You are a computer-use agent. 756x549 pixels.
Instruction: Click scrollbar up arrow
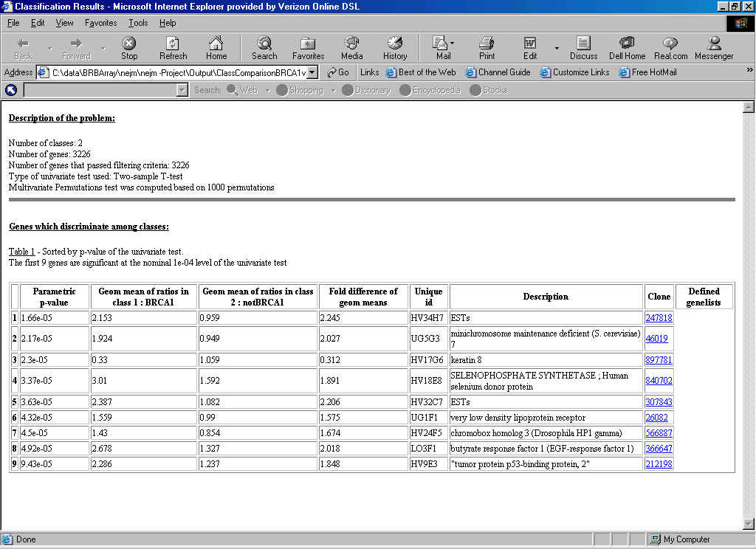click(749, 107)
